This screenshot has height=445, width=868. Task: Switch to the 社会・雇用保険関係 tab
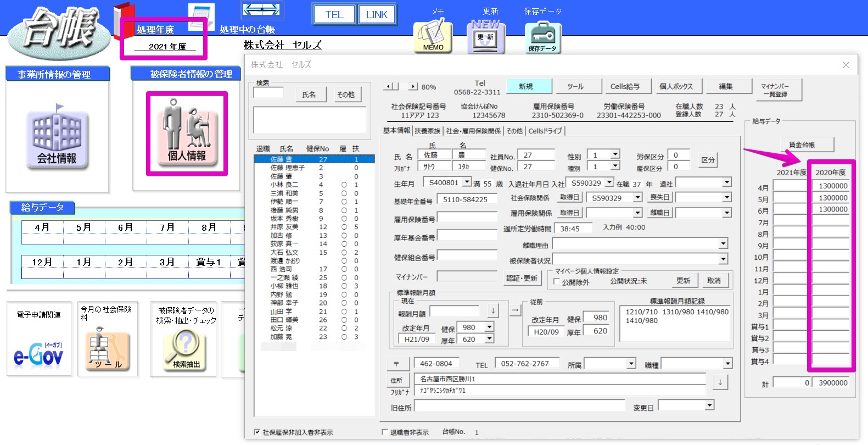point(473,131)
